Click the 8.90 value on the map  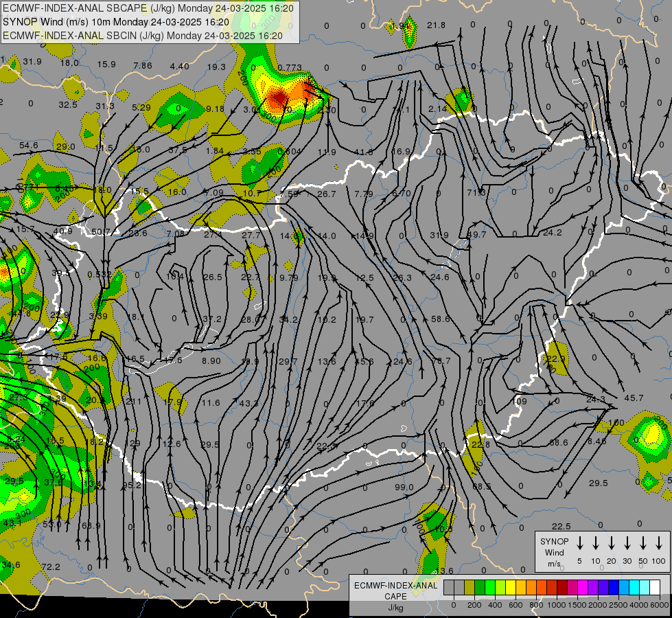point(211,361)
